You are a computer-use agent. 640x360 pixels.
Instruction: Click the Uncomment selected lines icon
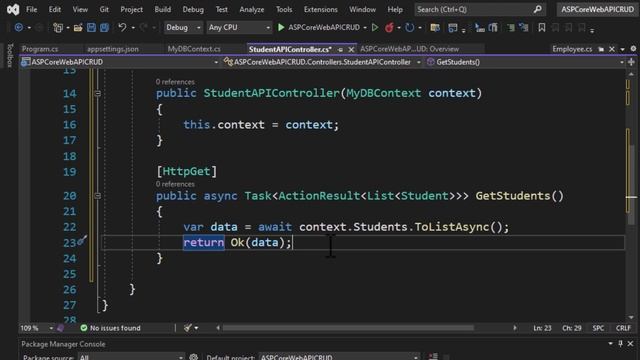(x=524, y=27)
